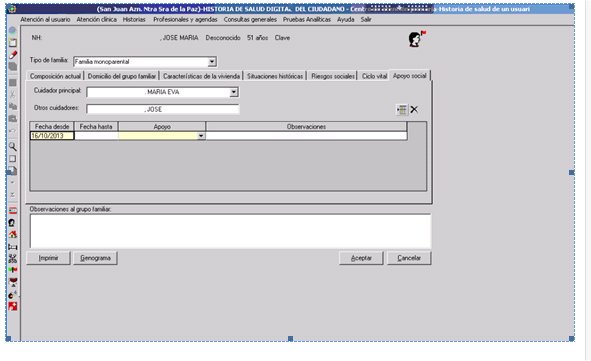Click the red square sparkle icon at toolbar bottom

[x=13, y=306]
